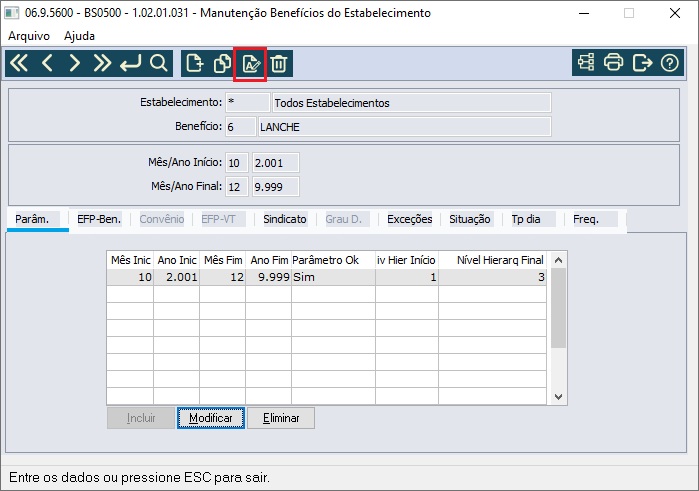Screen dimensions: 699x491
Task: Click the Ano Fim column header
Action: point(268,260)
